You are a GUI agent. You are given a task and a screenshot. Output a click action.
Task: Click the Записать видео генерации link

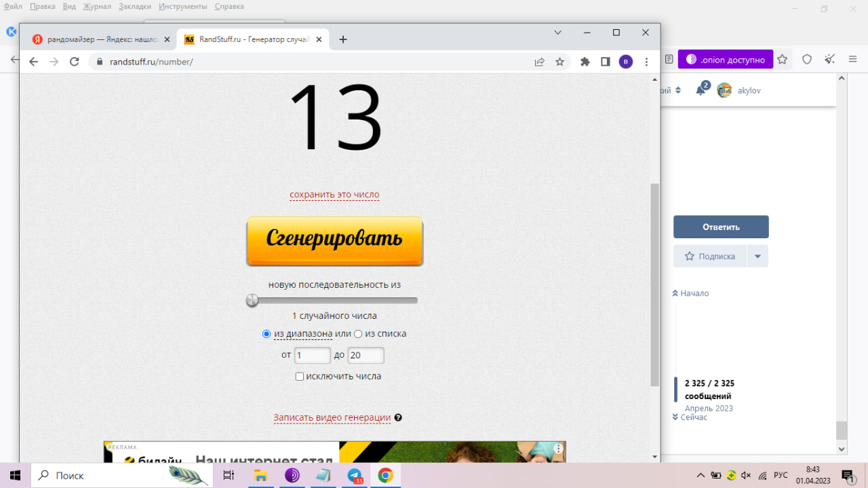332,417
